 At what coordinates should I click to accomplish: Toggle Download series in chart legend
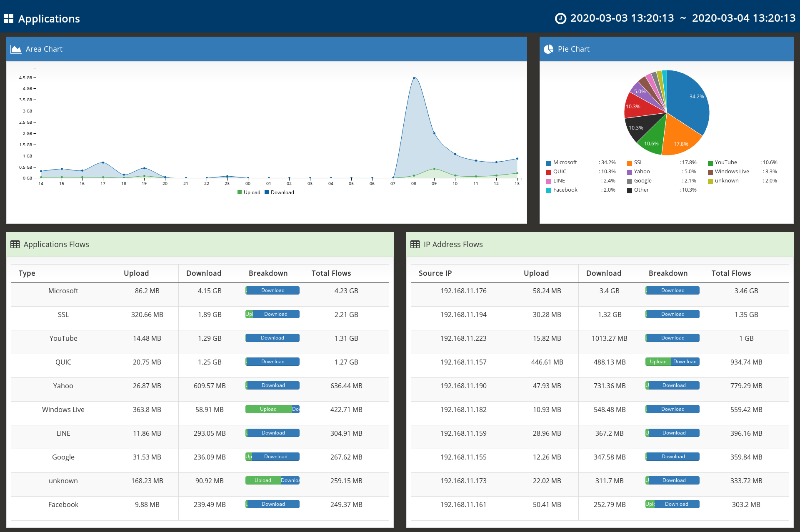[x=279, y=192]
